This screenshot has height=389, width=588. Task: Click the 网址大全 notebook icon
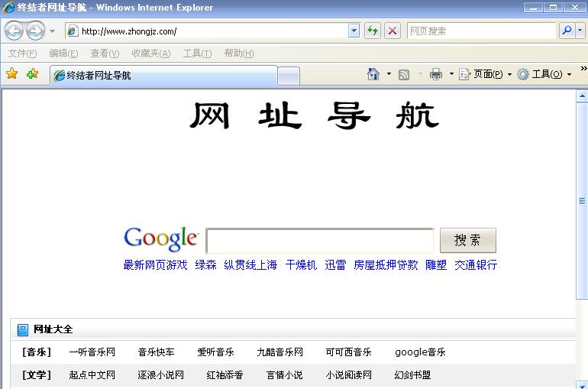[22, 329]
